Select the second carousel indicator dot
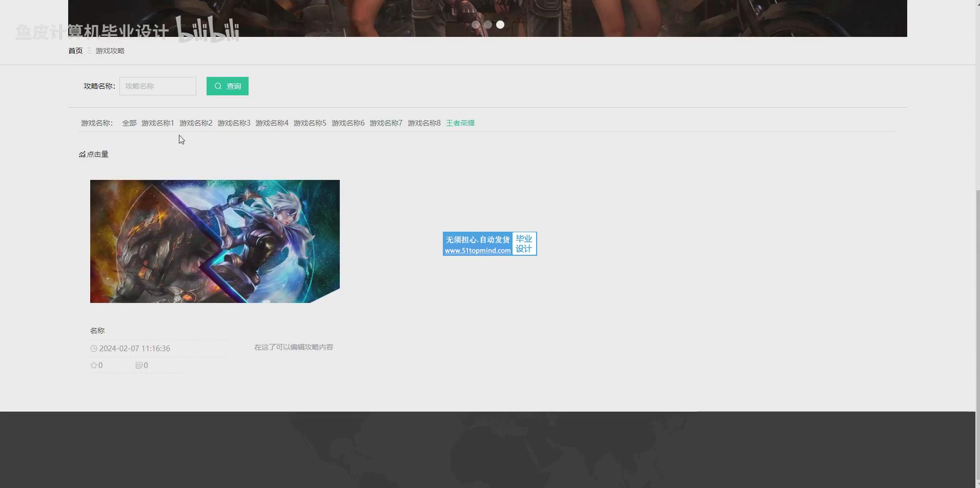Image resolution: width=980 pixels, height=488 pixels. click(x=488, y=25)
